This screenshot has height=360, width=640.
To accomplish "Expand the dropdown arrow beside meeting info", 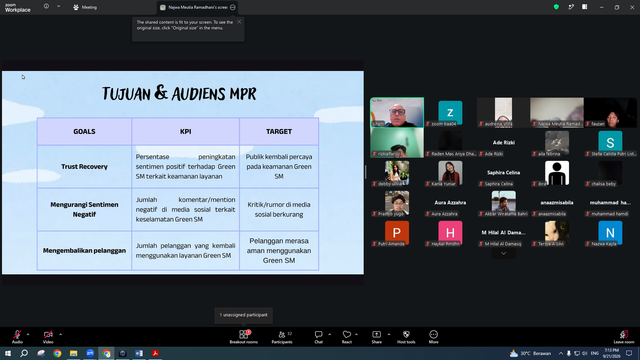I will tap(58, 7).
